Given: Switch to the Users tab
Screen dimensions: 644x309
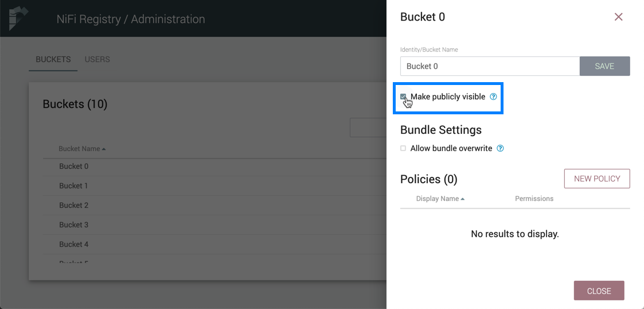Looking at the screenshot, I should coord(97,59).
